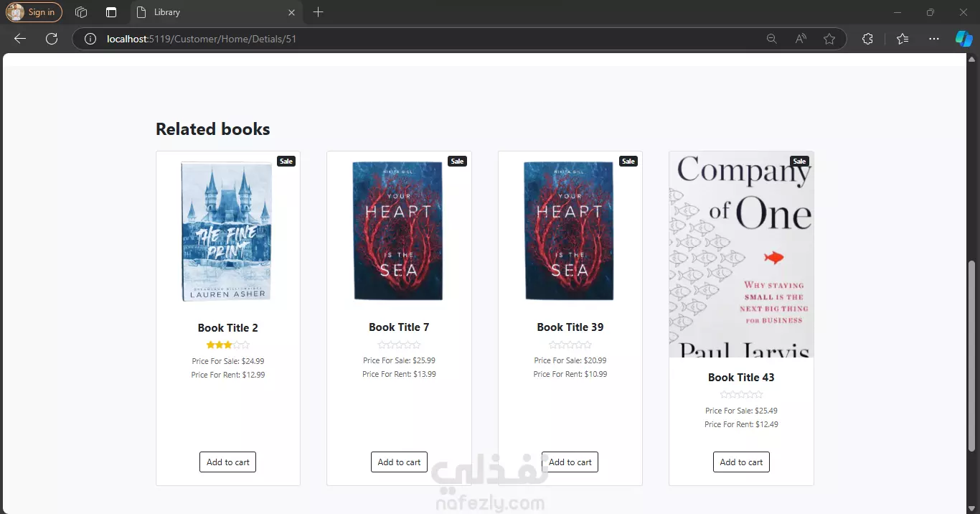Viewport: 980px width, 514px height.
Task: View site information icon in address bar
Action: (90, 39)
